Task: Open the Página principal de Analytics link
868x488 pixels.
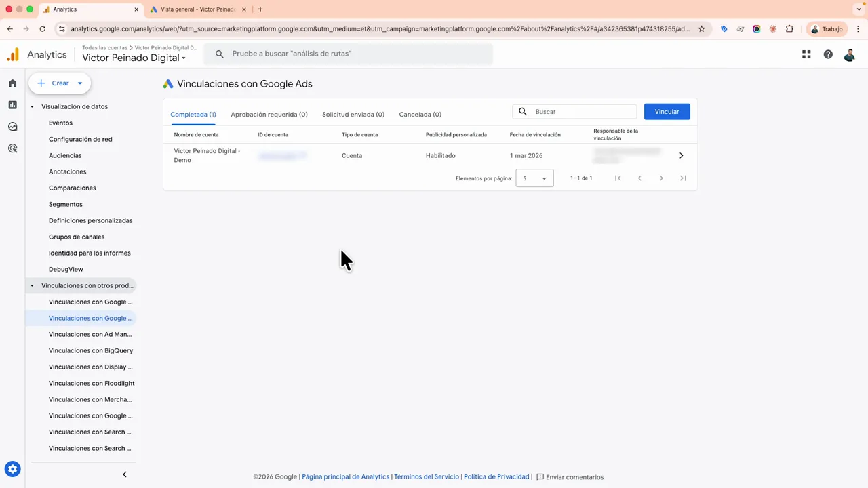Action: point(346,477)
